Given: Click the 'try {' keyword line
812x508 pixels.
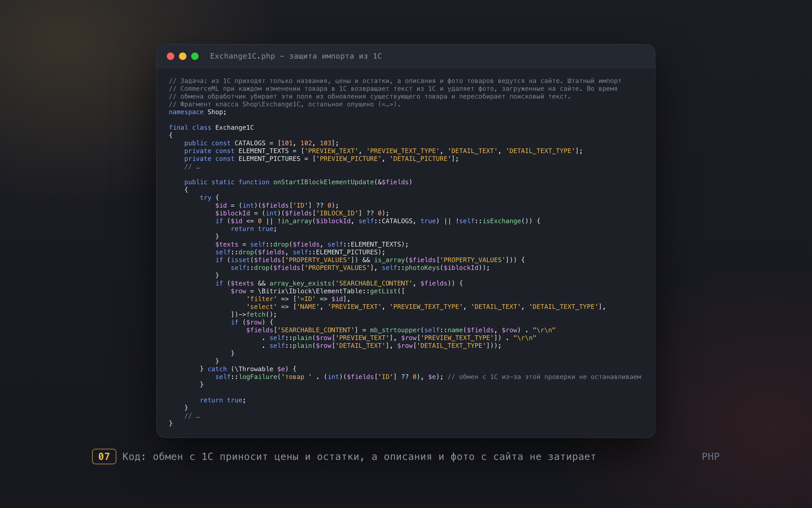Looking at the screenshot, I should [209, 198].
